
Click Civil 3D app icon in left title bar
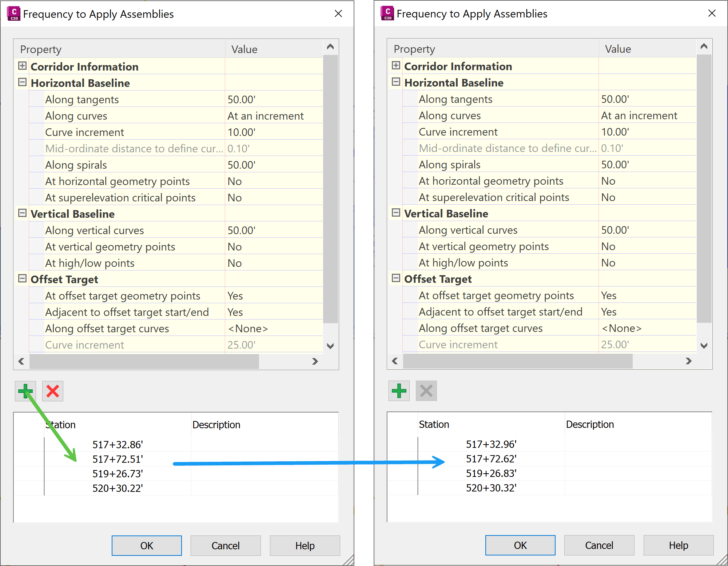[13, 14]
